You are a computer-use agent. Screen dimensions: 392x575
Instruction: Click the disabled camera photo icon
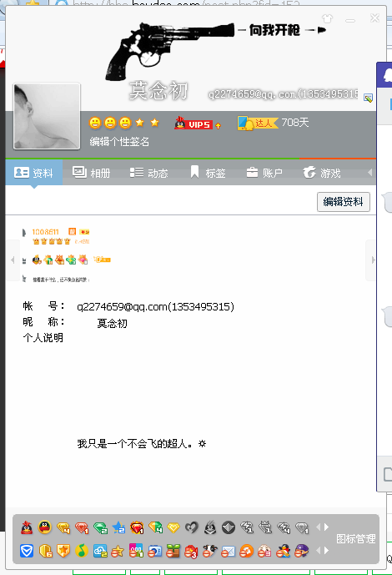pos(155,551)
